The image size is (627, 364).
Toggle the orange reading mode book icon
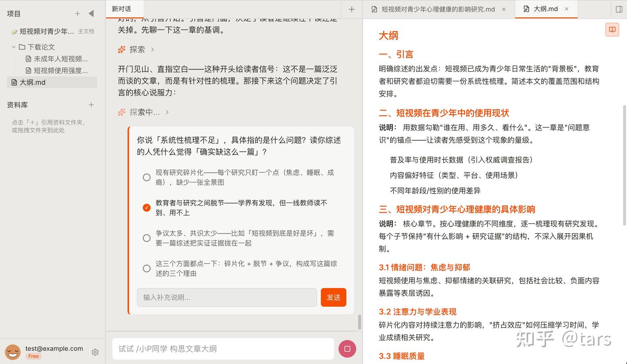coord(612,29)
